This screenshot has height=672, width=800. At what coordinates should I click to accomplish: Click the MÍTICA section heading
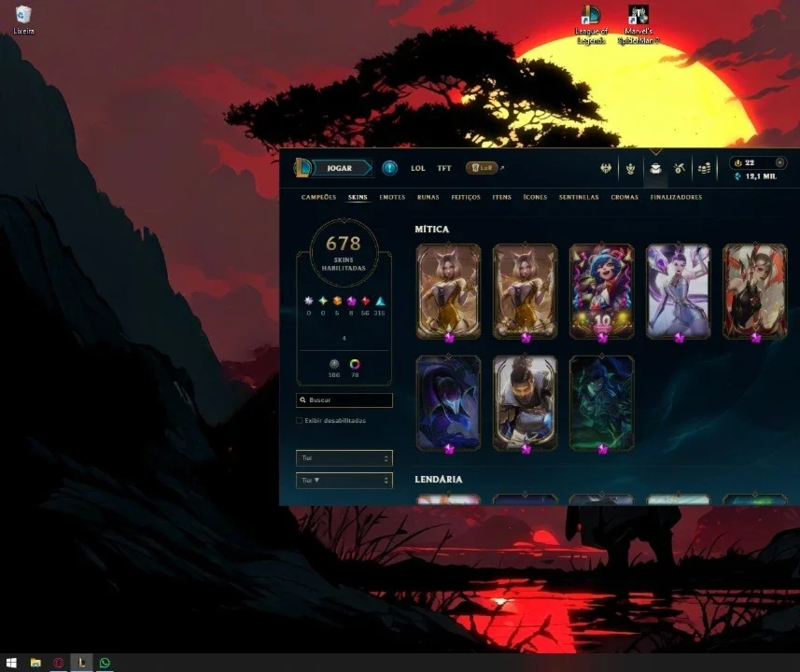coord(431,229)
